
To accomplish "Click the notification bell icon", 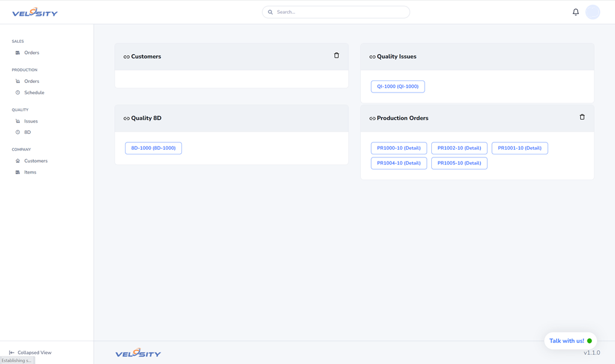I will (x=575, y=12).
